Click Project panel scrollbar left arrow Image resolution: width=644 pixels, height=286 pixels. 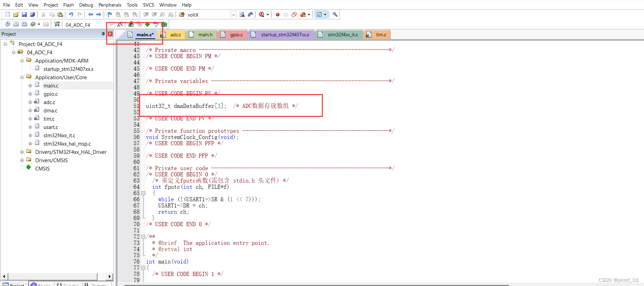click(x=4, y=276)
